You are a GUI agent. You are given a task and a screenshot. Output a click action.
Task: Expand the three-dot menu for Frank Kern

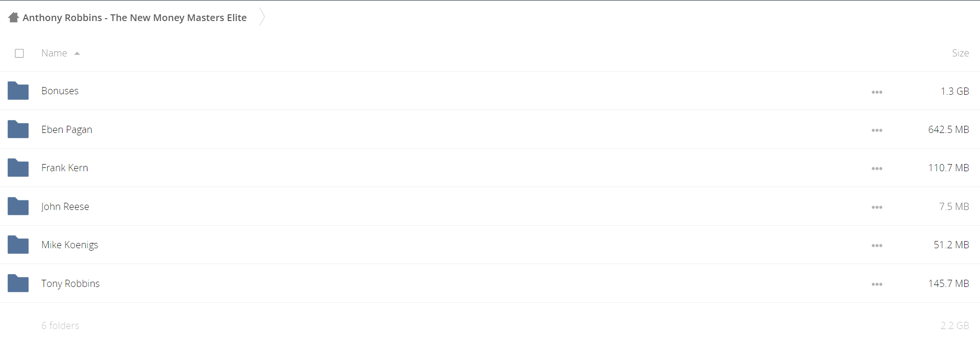[877, 168]
